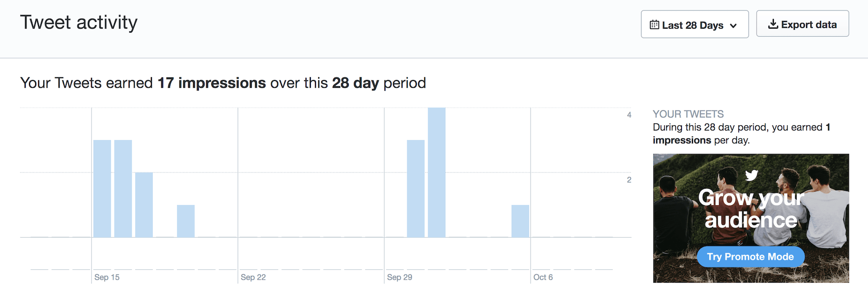Click the YOUR TWEETS section heading

click(x=688, y=114)
